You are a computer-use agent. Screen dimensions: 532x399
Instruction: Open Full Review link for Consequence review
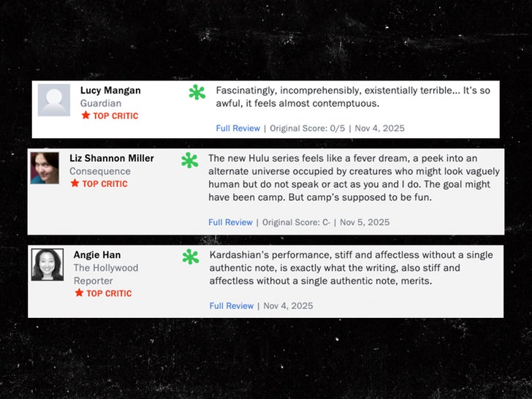[x=230, y=222]
